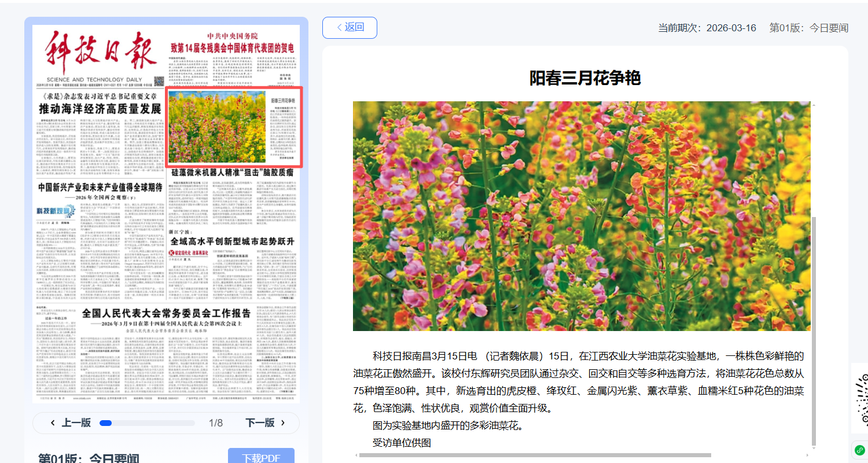868x463 pixels.
Task: Click the scroll-down arrow of article scrollbar
Action: pos(814,447)
